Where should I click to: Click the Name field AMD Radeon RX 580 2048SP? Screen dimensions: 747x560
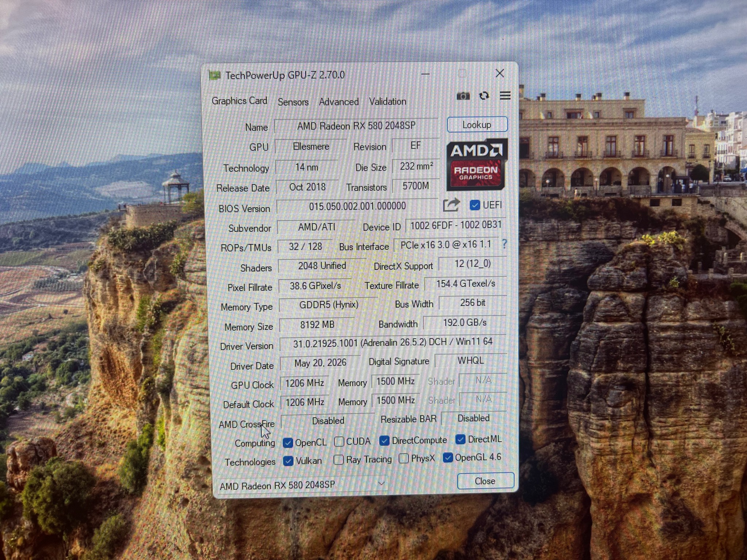(x=356, y=126)
